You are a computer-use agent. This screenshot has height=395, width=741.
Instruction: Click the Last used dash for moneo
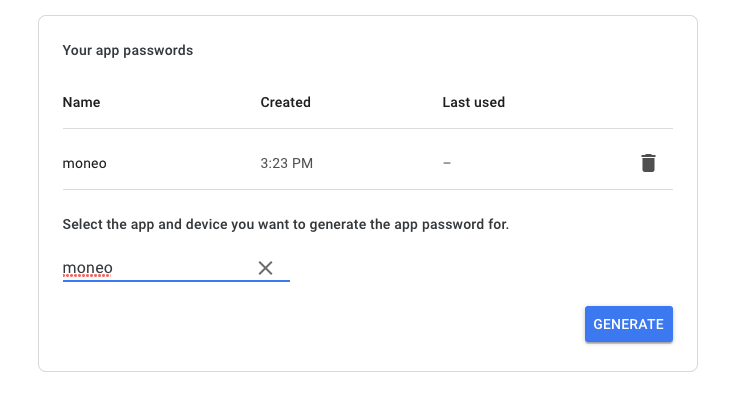(x=447, y=163)
